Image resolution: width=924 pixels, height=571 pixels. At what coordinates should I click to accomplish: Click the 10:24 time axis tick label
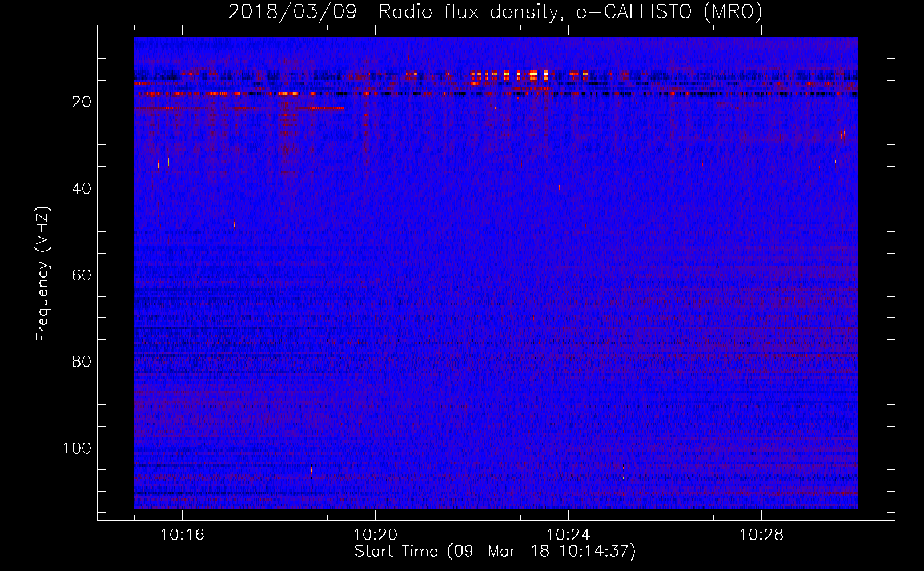point(568,535)
